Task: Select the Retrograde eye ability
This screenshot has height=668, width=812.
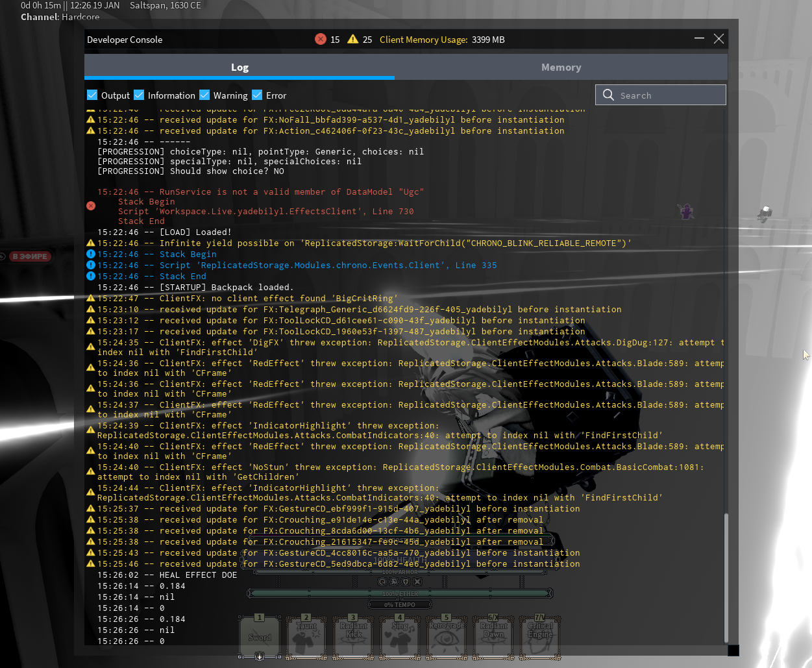Action: [x=447, y=636]
